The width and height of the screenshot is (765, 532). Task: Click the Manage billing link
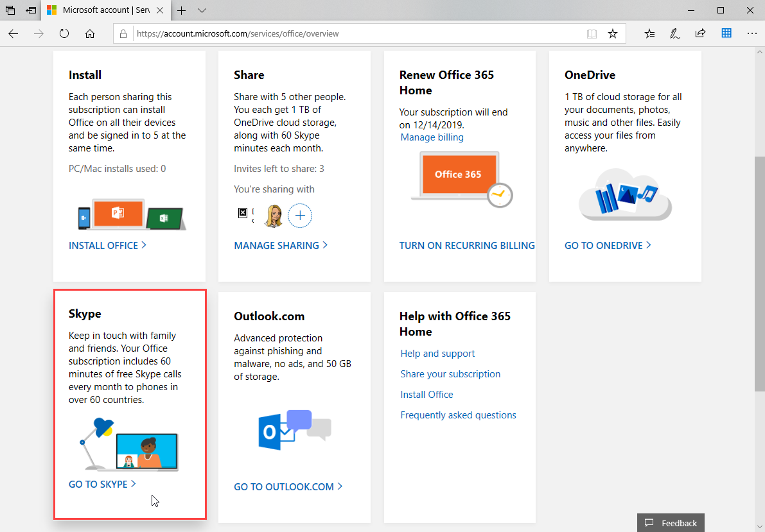point(432,137)
